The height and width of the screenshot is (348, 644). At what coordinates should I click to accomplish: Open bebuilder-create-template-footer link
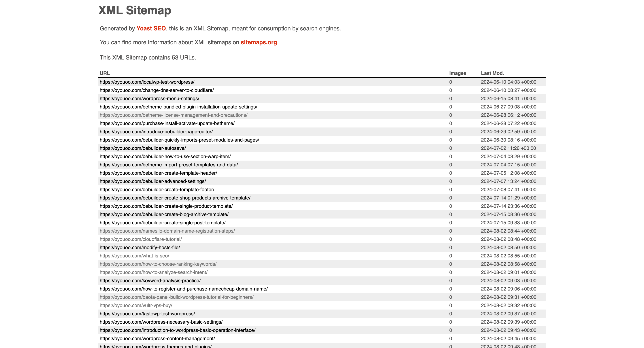pyautogui.click(x=157, y=189)
